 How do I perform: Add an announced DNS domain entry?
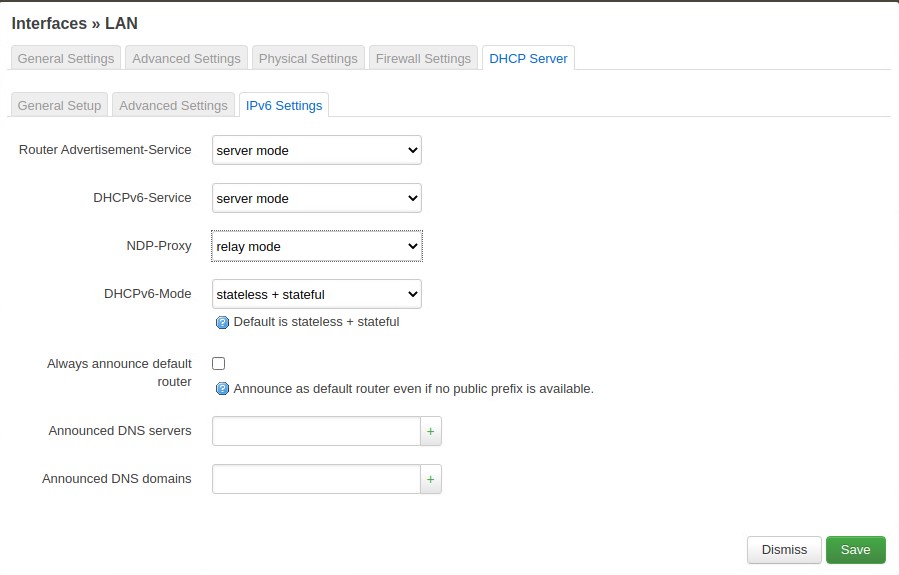click(431, 479)
